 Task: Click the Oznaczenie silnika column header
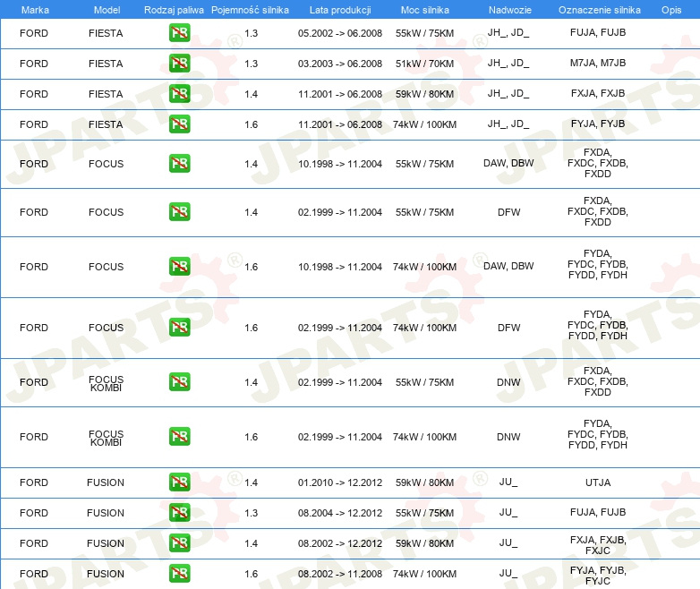tap(599, 10)
